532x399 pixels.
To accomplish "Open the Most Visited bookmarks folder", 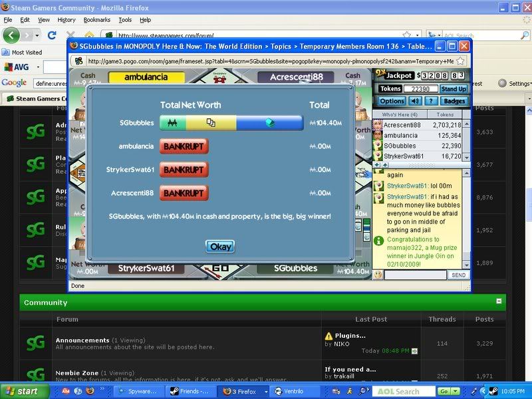I will [x=22, y=53].
